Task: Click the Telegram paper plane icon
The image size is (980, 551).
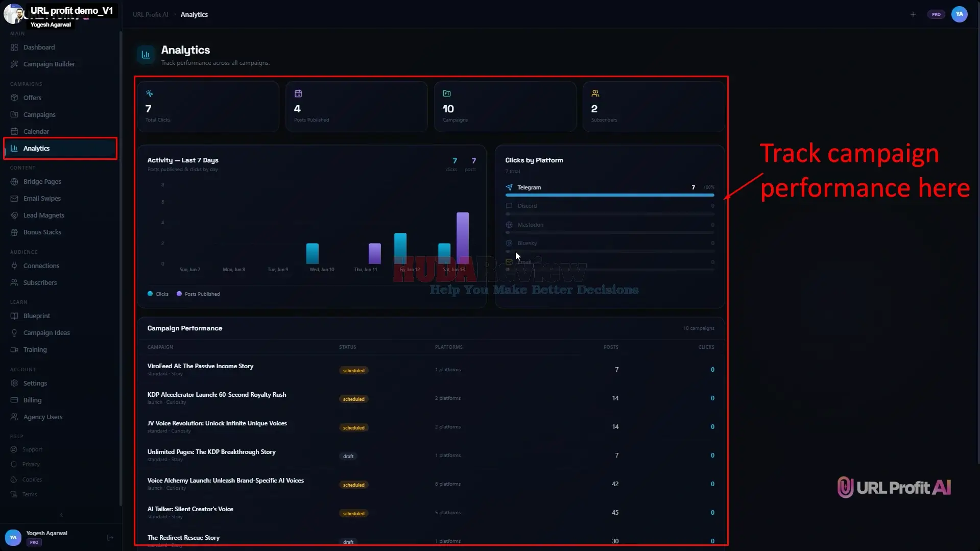Action: click(x=509, y=187)
